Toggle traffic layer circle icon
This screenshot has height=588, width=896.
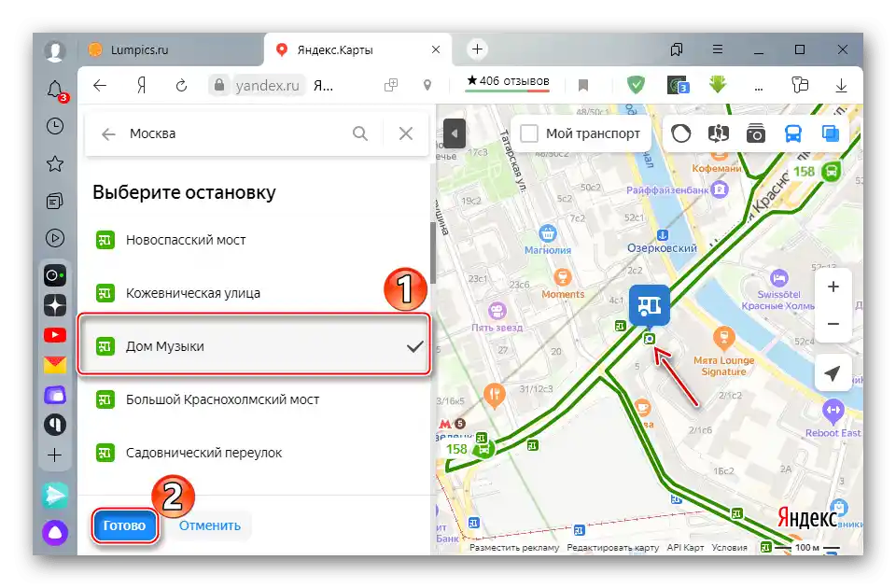coord(680,133)
